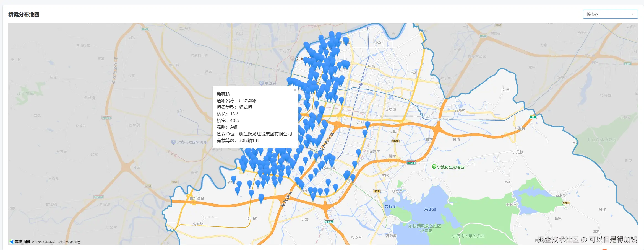Click the 横街镇 map label

pyautogui.click(x=89, y=98)
